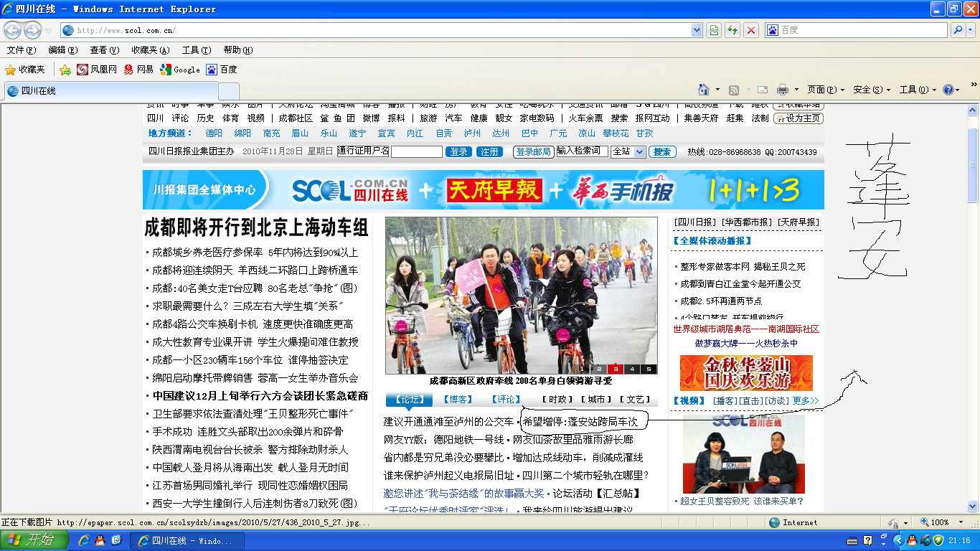Open the 百度 favorites bar link
The width and height of the screenshot is (980, 551).
pyautogui.click(x=222, y=70)
